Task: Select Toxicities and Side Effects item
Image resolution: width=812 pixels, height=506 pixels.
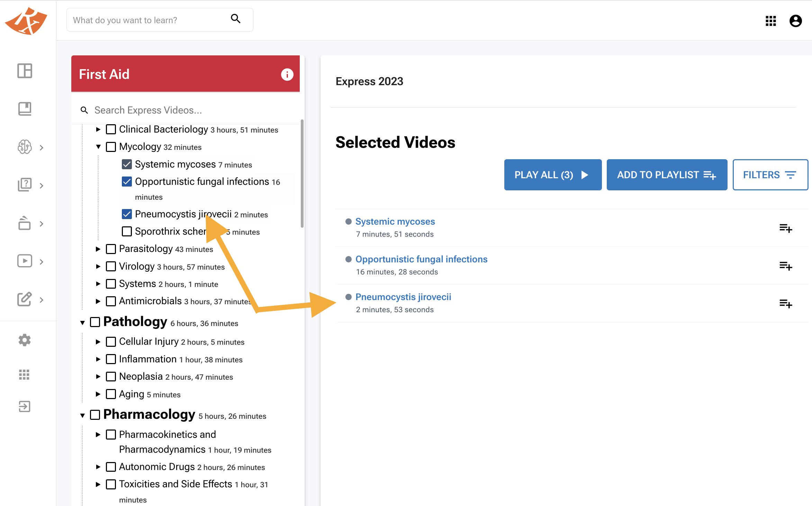Action: tap(175, 484)
